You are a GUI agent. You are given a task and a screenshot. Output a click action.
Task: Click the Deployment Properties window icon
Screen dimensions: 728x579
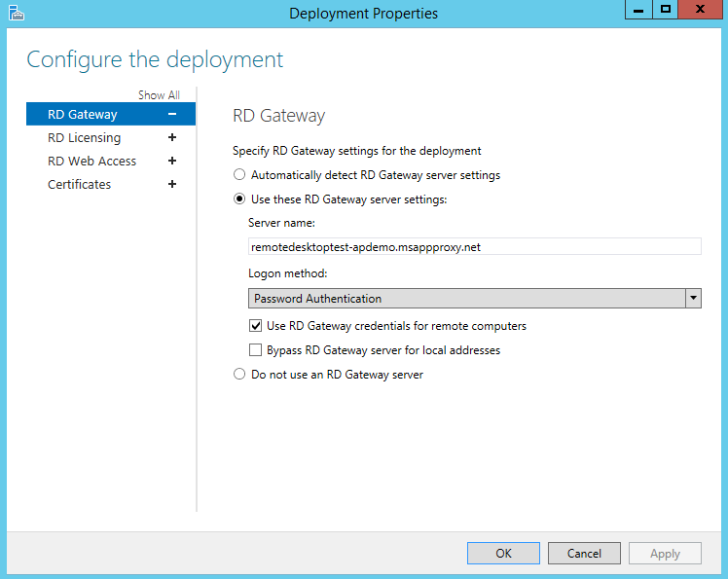coord(15,14)
